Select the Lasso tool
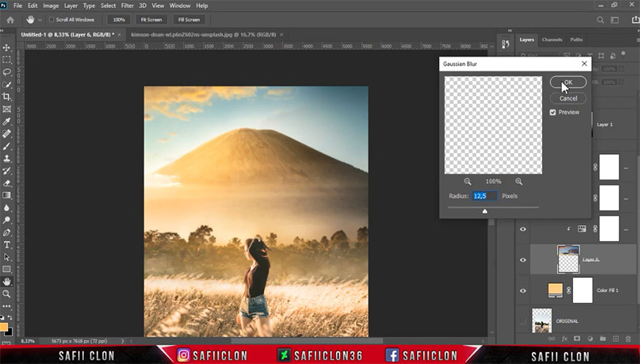This screenshot has height=364, width=640. coord(7,72)
